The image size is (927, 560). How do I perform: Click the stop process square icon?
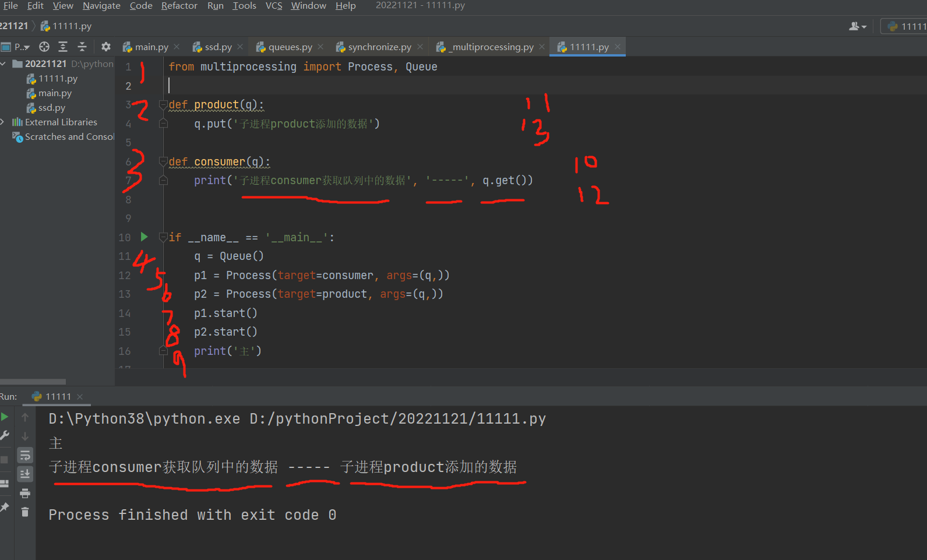point(5,460)
